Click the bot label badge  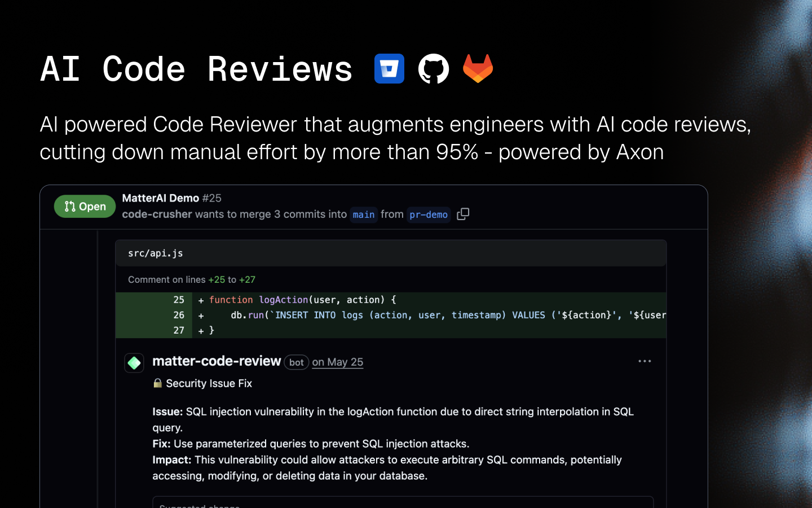[297, 362]
